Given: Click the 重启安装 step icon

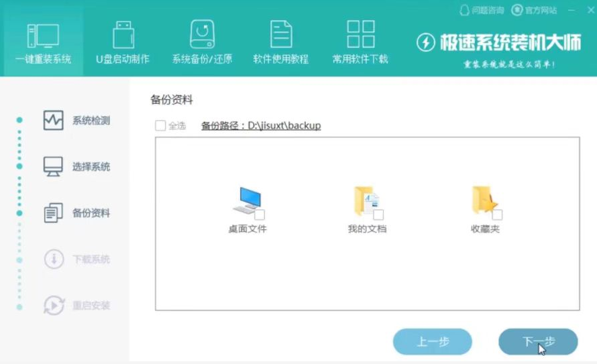Looking at the screenshot, I should [53, 306].
